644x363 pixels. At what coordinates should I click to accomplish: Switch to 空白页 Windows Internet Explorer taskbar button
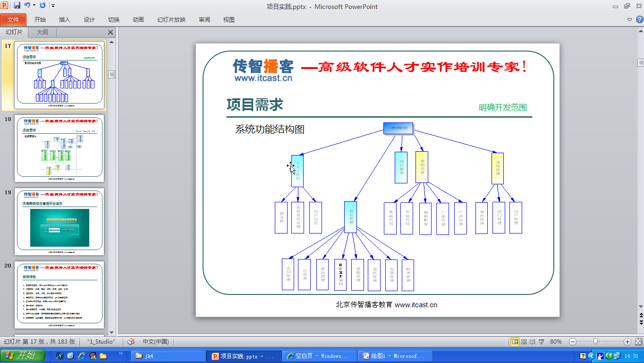320,356
